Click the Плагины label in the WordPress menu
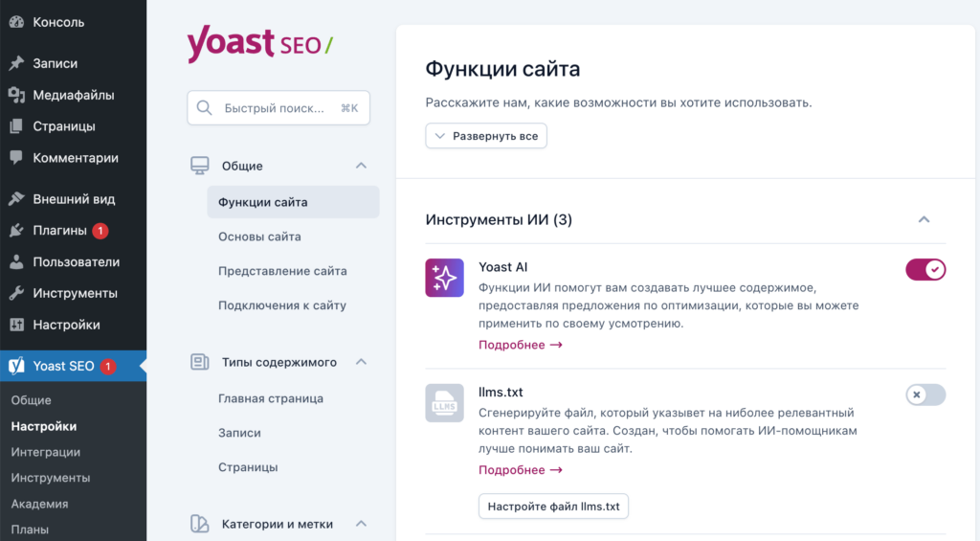 tap(60, 230)
